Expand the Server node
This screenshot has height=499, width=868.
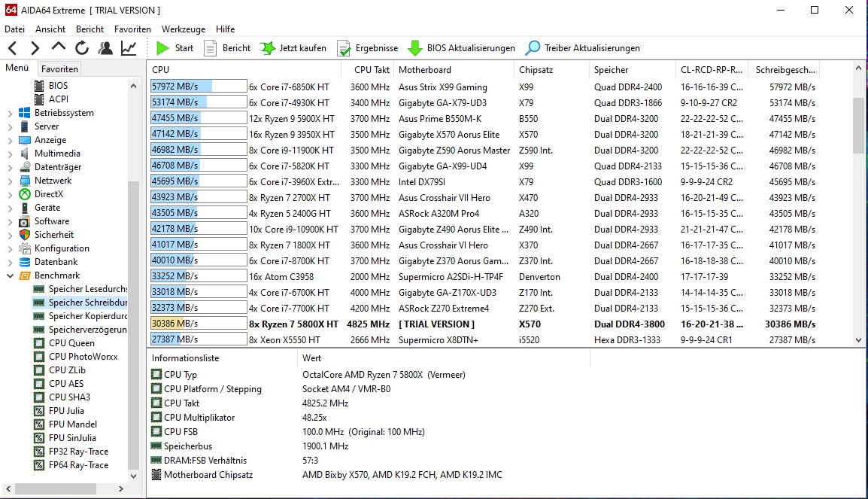[x=10, y=127]
